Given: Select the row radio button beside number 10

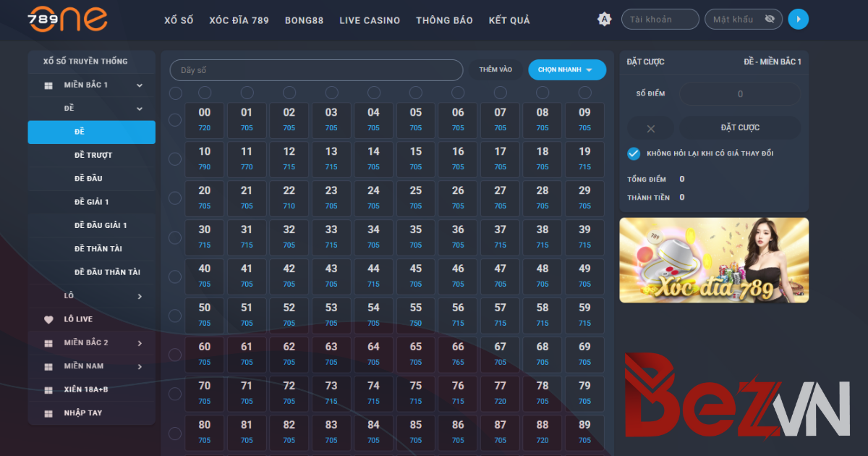Looking at the screenshot, I should [x=175, y=159].
